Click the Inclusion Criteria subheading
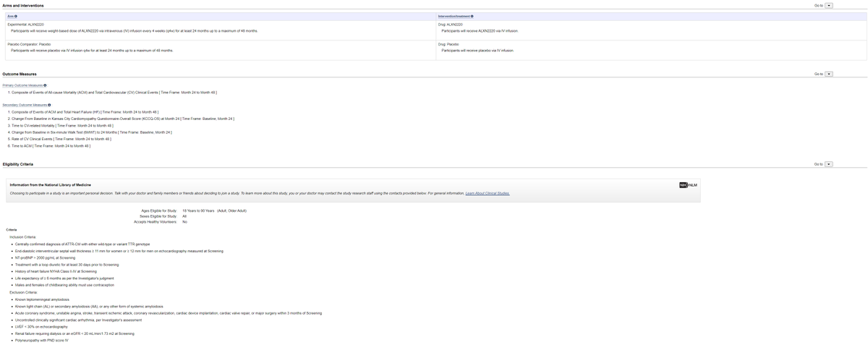 point(22,237)
